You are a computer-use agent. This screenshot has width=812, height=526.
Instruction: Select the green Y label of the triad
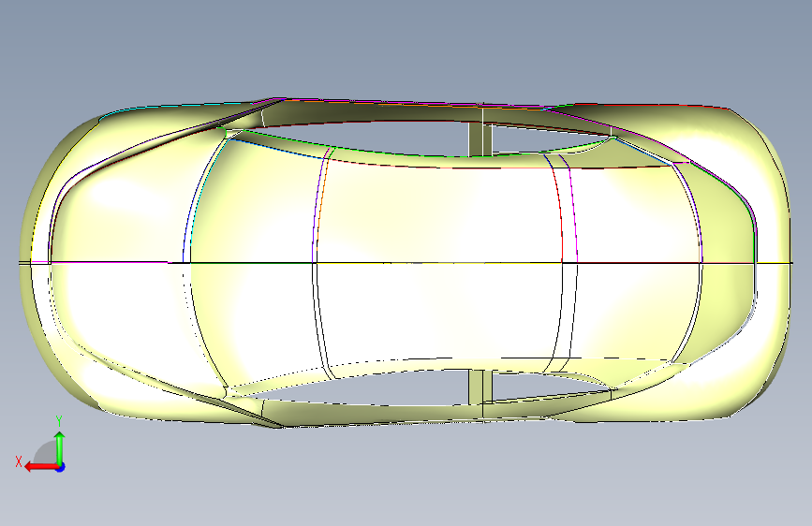(59, 421)
